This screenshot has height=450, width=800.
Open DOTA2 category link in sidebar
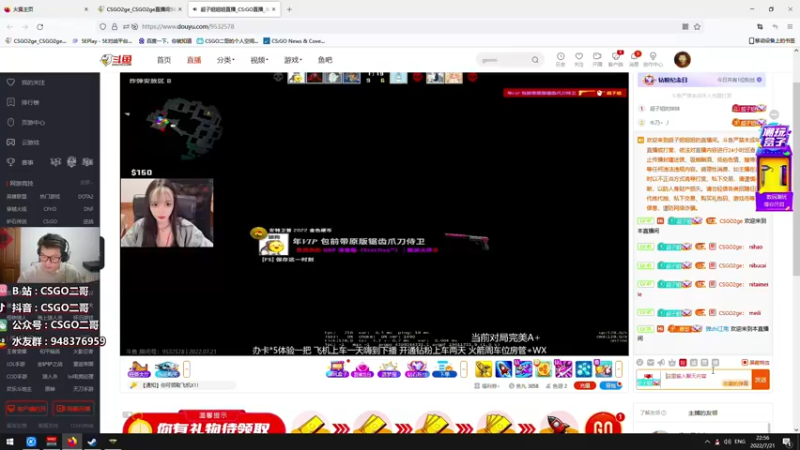tap(85, 196)
